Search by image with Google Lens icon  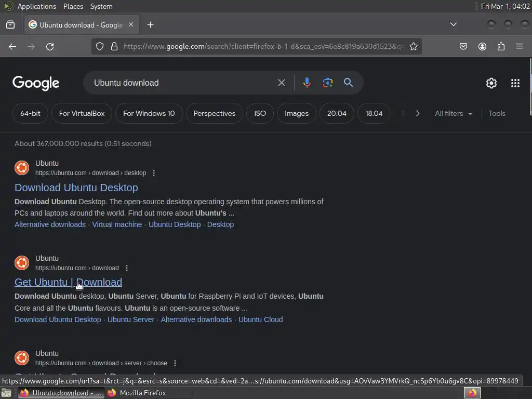pyautogui.click(x=327, y=83)
